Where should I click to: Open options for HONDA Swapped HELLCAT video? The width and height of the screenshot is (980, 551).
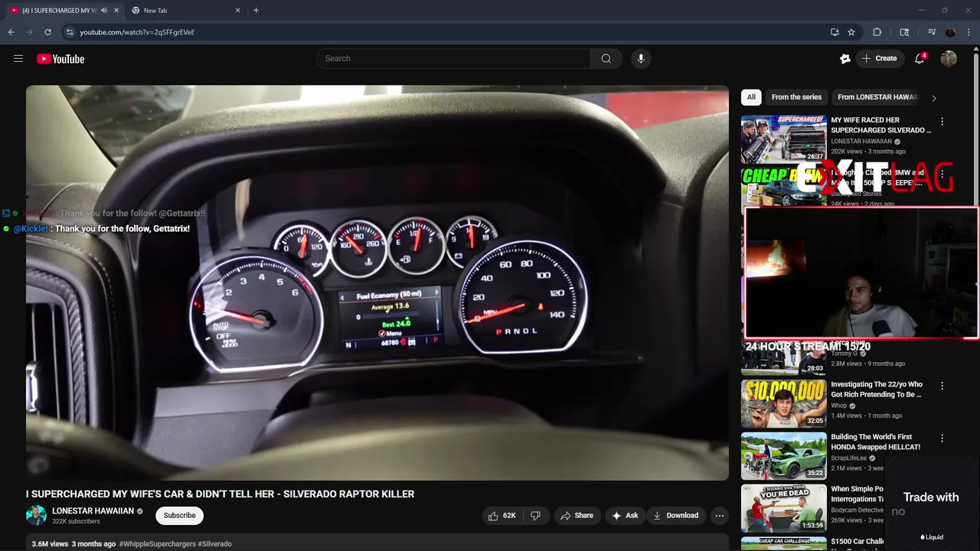(942, 439)
